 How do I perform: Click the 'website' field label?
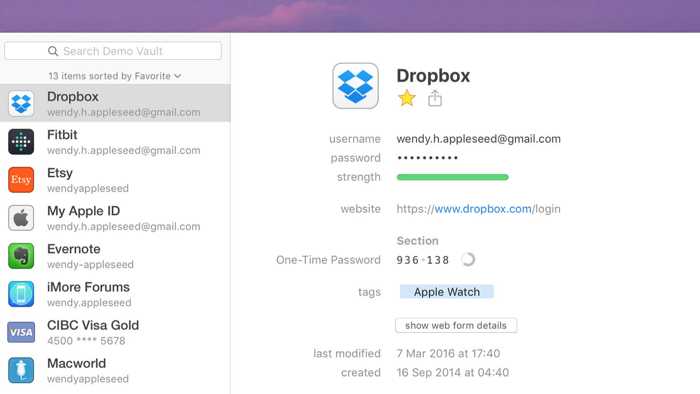[361, 209]
